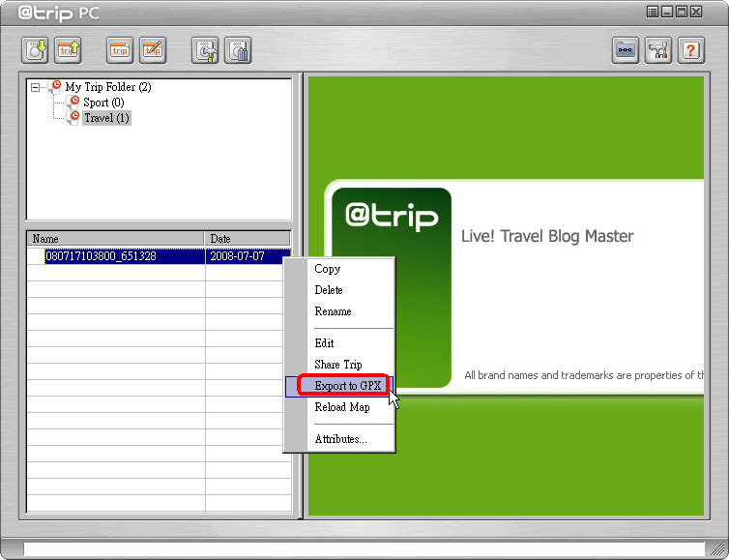Click the edit trip pencil icon
Image resolution: width=729 pixels, height=560 pixels.
(153, 50)
